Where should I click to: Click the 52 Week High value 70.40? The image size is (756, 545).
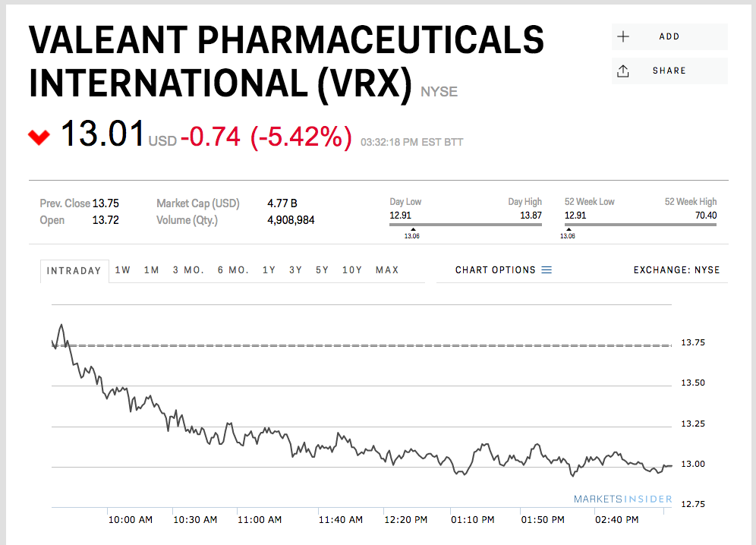pos(706,216)
